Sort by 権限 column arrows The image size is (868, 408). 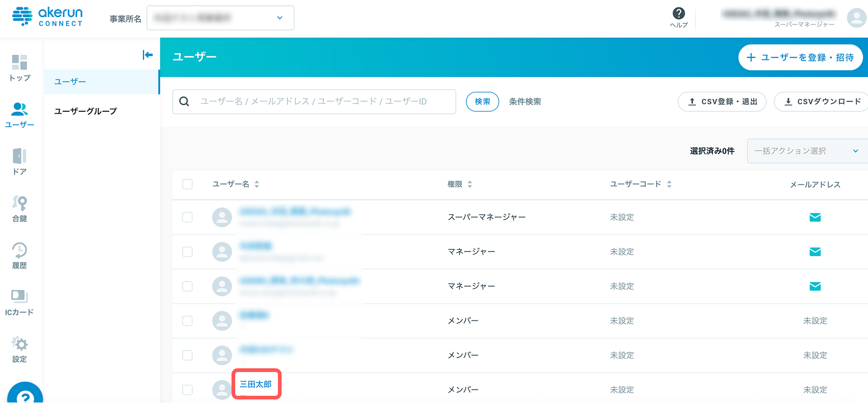470,184
